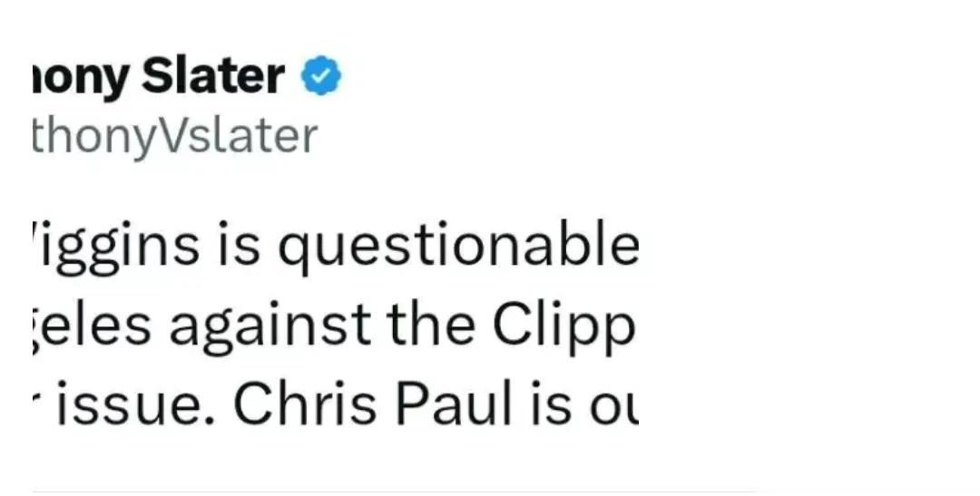Click the word "eles" starting the second line
The width and height of the screenshot is (980, 496).
[92, 326]
